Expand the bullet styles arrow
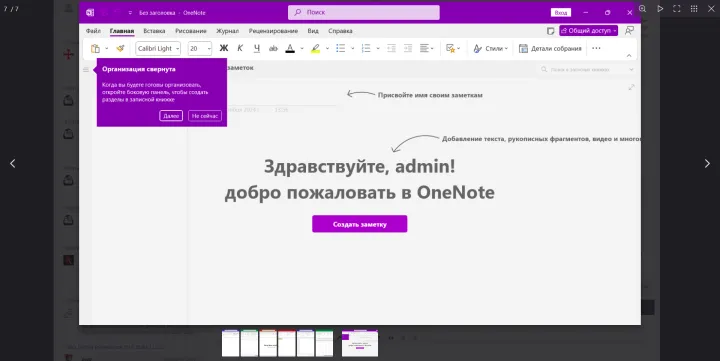Screen dimensions: 720x361 pyautogui.click(x=353, y=48)
